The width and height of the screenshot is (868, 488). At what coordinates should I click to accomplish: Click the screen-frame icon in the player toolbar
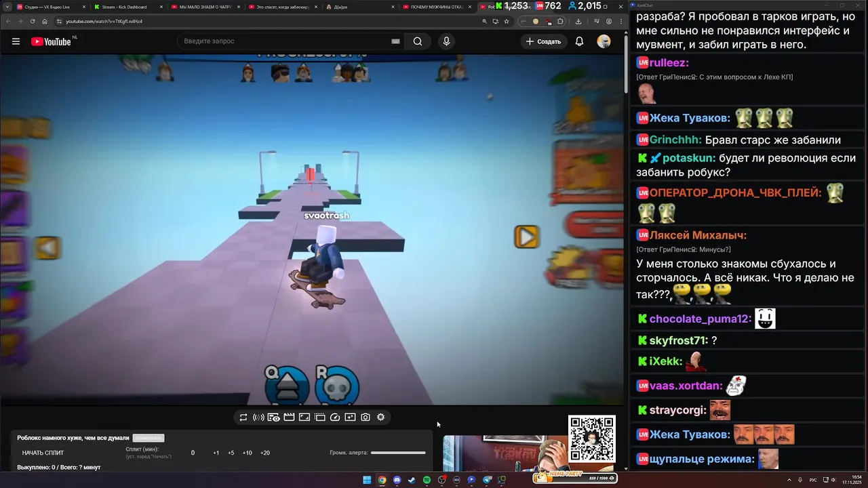(304, 418)
